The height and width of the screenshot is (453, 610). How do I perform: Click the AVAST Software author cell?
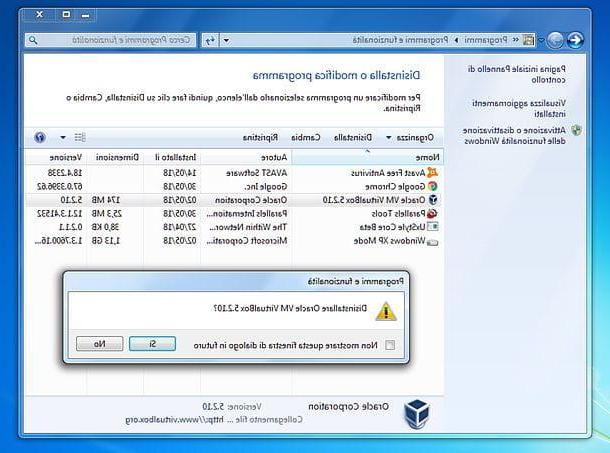click(257, 173)
